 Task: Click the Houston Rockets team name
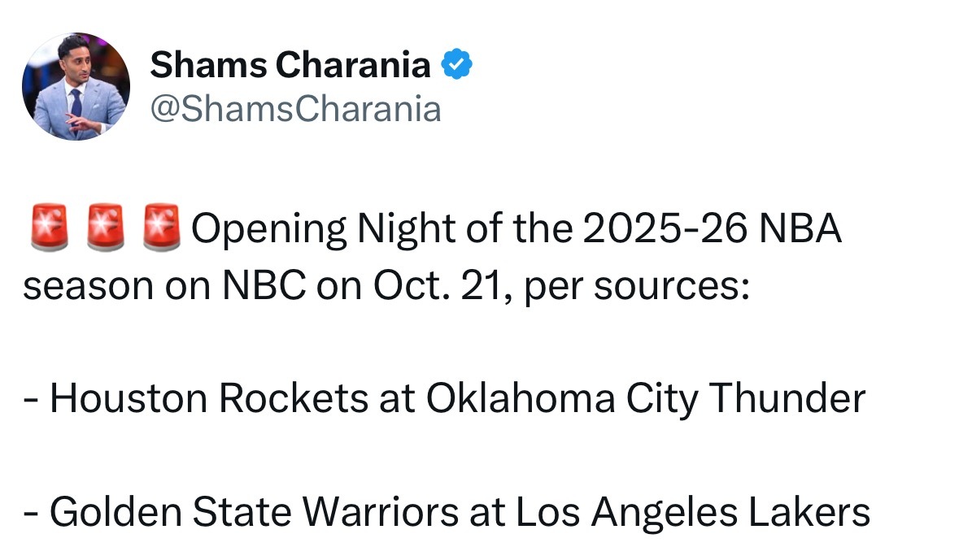coord(209,398)
